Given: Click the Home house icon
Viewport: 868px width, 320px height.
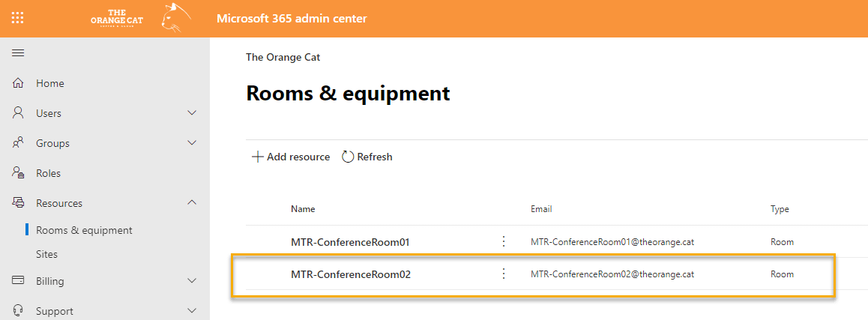Looking at the screenshot, I should [18, 84].
